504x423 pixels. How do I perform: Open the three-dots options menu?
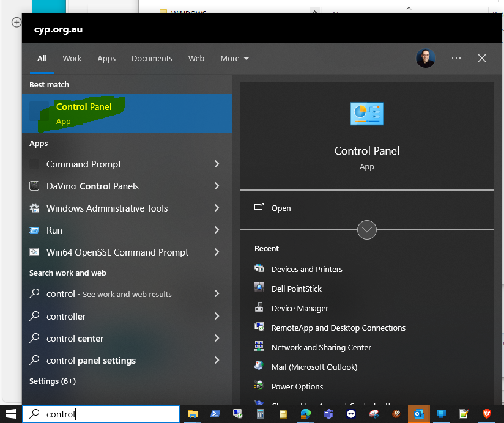click(456, 58)
